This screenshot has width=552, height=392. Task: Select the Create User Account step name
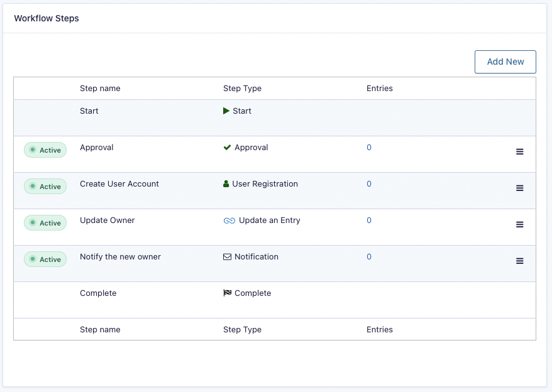click(x=119, y=184)
